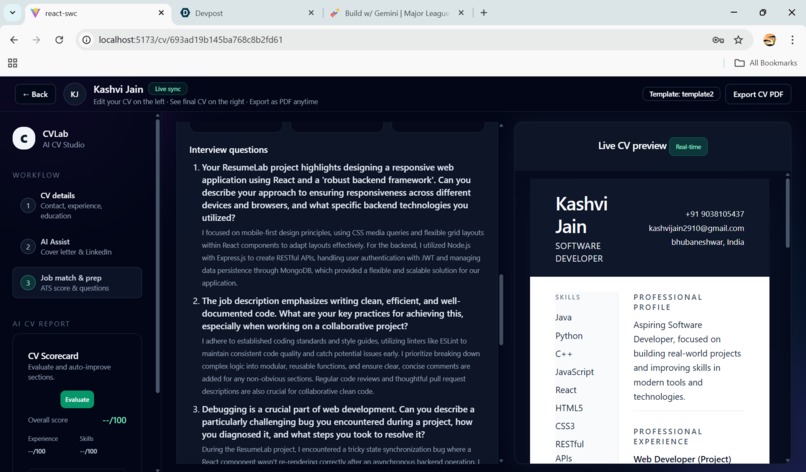Click the Back button in the app header
Screen dimensions: 806x472
pyautogui.click(x=35, y=94)
